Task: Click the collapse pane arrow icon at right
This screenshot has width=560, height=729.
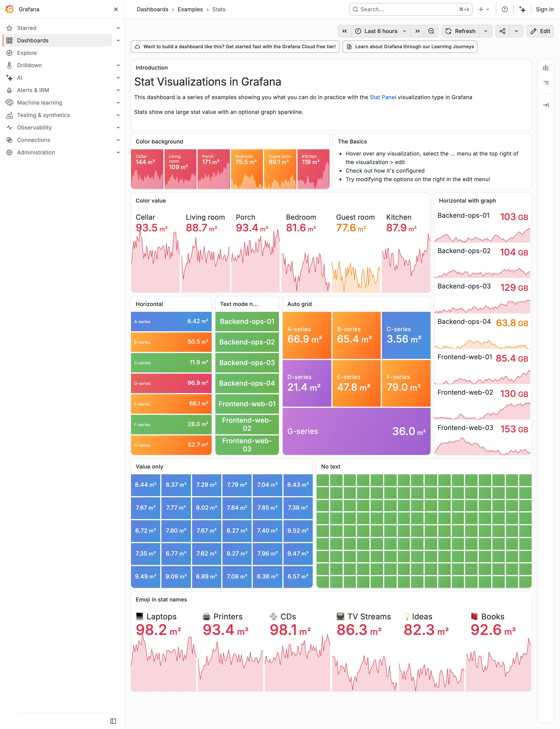Action: [x=546, y=105]
